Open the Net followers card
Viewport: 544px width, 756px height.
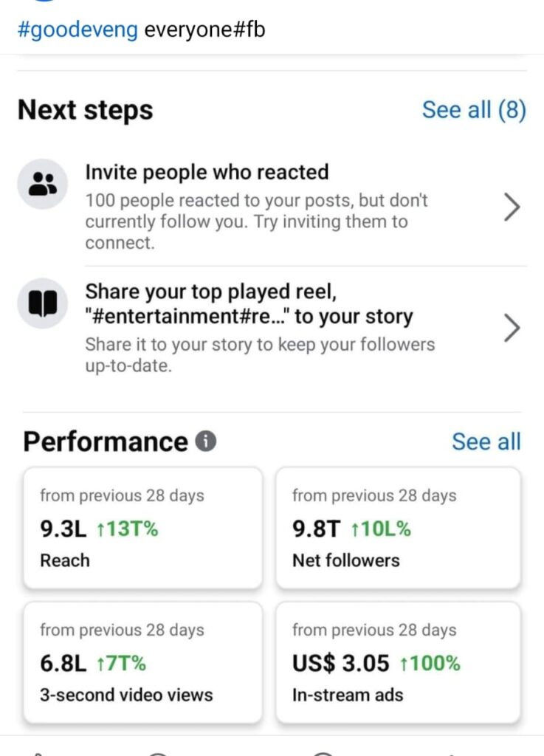click(398, 528)
